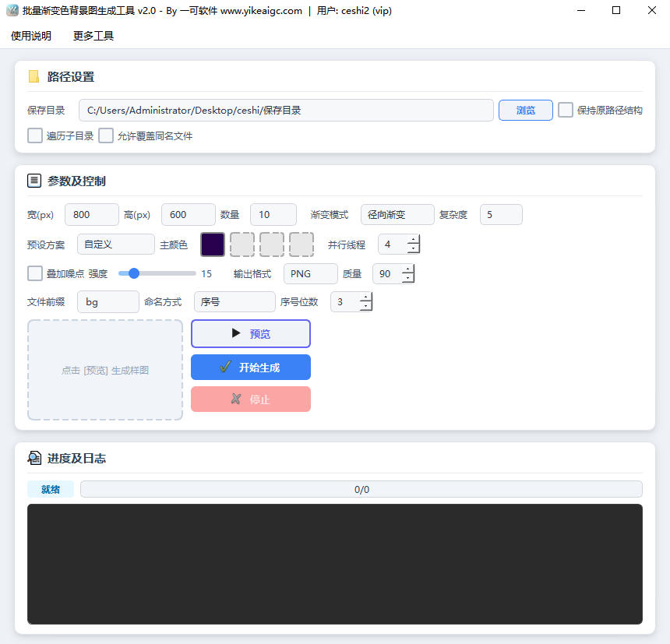Image resolution: width=670 pixels, height=644 pixels.
Task: Check 允许覆盖同名文件 option
Action: [106, 135]
